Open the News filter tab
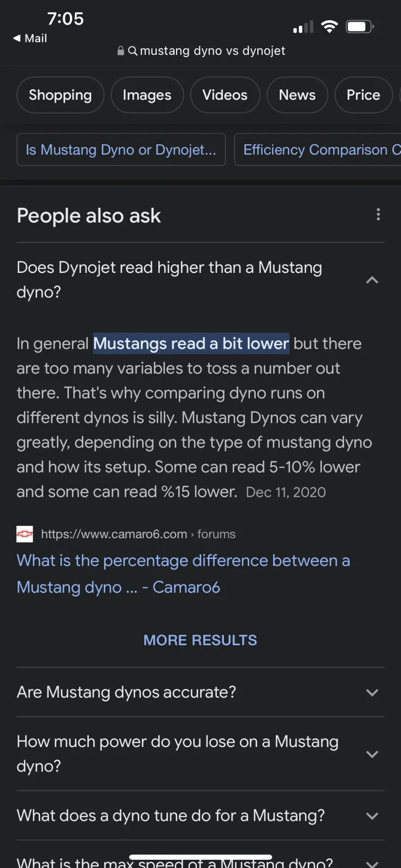Image resolution: width=401 pixels, height=868 pixels. click(297, 95)
